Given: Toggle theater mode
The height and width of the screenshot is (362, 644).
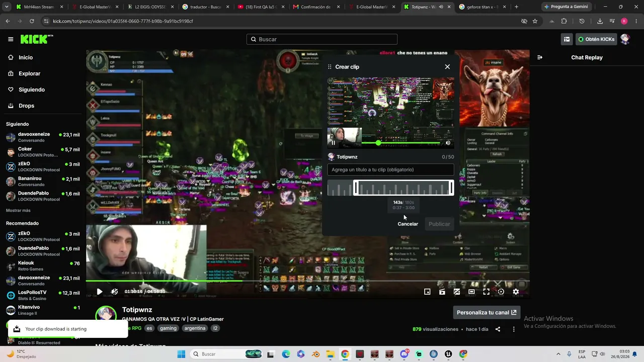Looking at the screenshot, I should click(x=471, y=292).
